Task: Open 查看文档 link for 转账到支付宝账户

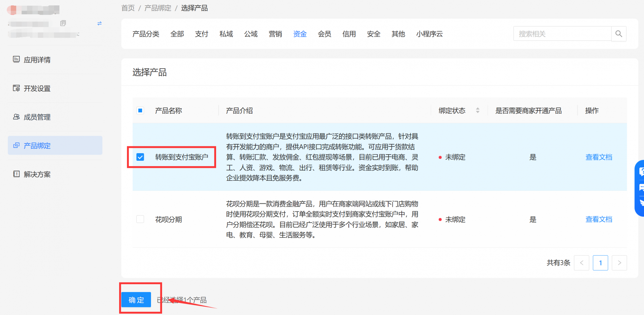Action: pos(599,157)
